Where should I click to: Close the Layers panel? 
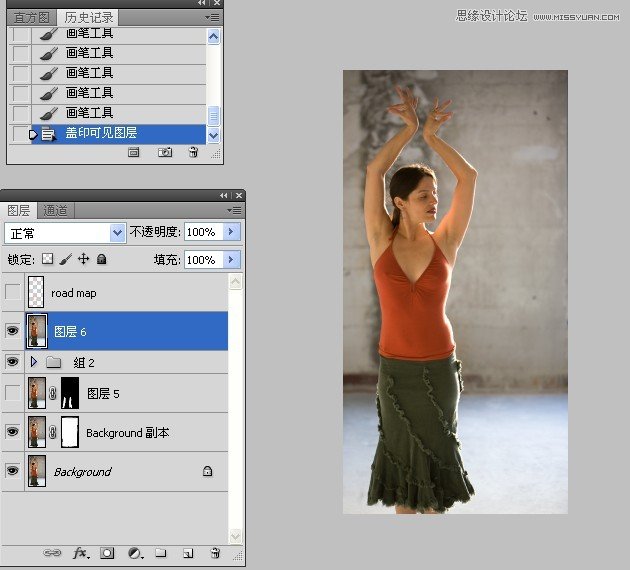239,195
